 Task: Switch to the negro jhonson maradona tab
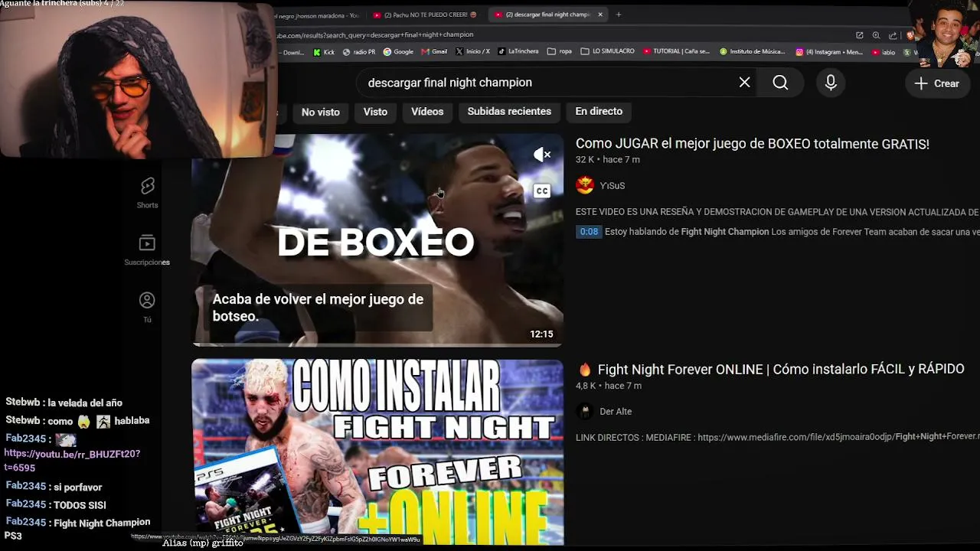[x=320, y=15]
